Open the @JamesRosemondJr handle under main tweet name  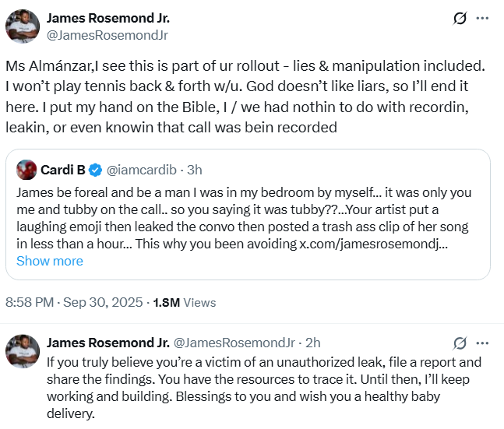click(x=107, y=35)
